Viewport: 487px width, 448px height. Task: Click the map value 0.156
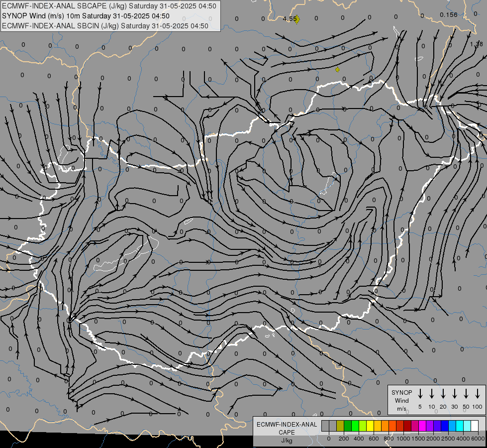click(x=449, y=14)
